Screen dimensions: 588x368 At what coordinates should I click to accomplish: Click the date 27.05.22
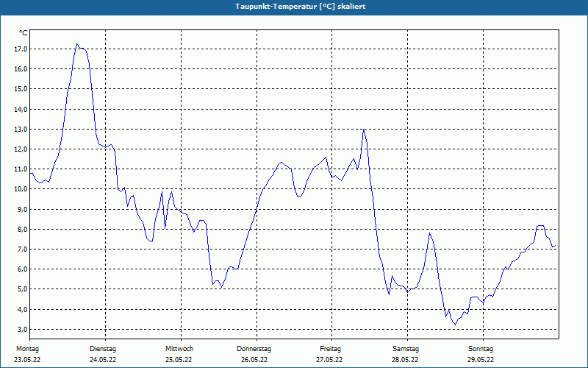coord(329,360)
